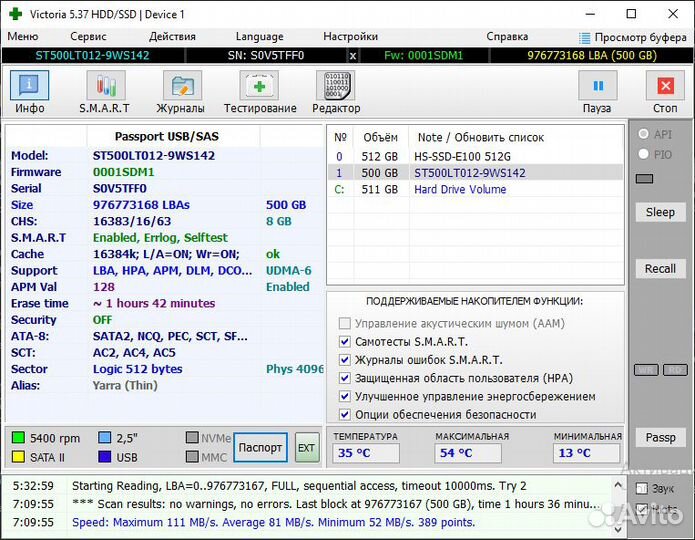The width and height of the screenshot is (695, 540).
Task: Click the Speed: Maximum 111 MB/s log line
Action: pyautogui.click(x=273, y=523)
